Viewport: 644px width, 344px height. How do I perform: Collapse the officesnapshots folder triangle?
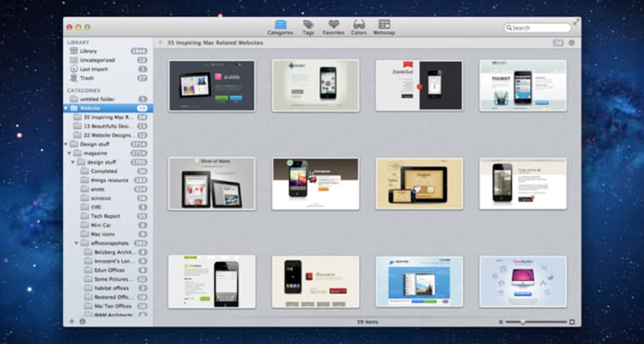click(76, 243)
